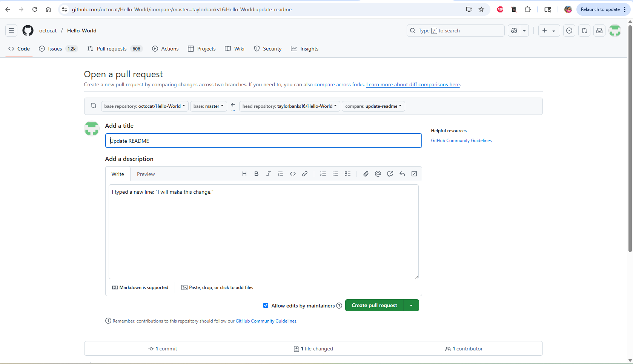Apply bold formatting in description
The width and height of the screenshot is (633, 364).
pyautogui.click(x=257, y=174)
